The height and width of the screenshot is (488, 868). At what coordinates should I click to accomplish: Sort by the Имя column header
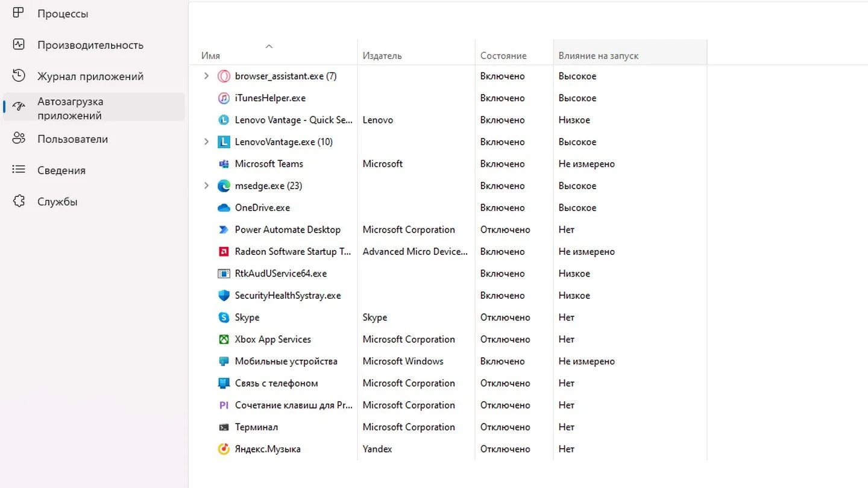point(210,55)
